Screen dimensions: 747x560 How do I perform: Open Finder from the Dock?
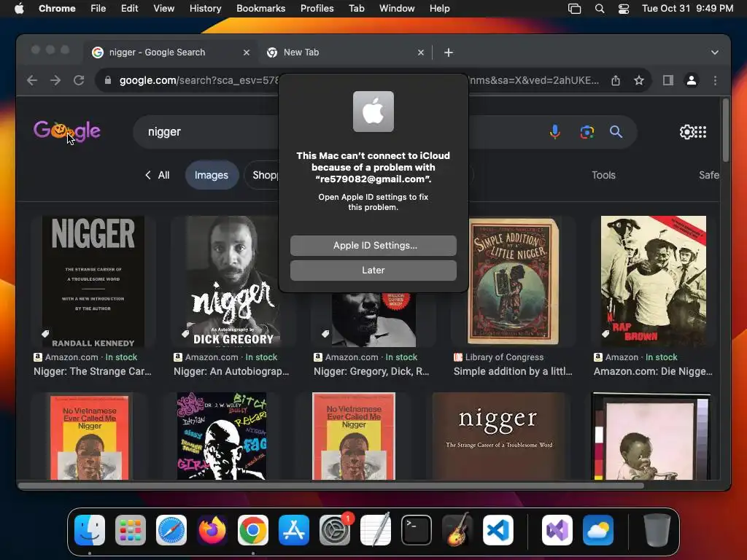(90, 529)
